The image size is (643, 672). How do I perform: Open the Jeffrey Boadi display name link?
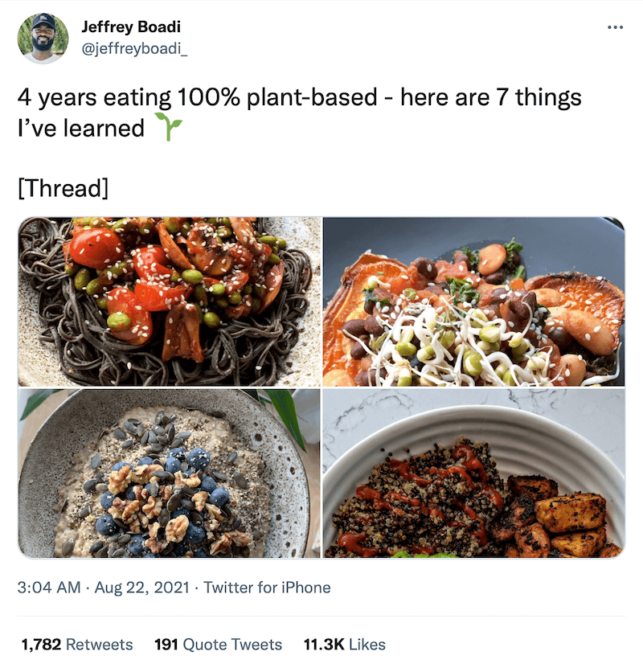131,27
